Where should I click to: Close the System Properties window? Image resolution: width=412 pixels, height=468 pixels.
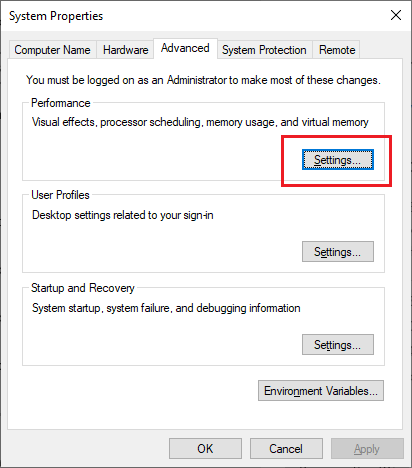coord(396,15)
